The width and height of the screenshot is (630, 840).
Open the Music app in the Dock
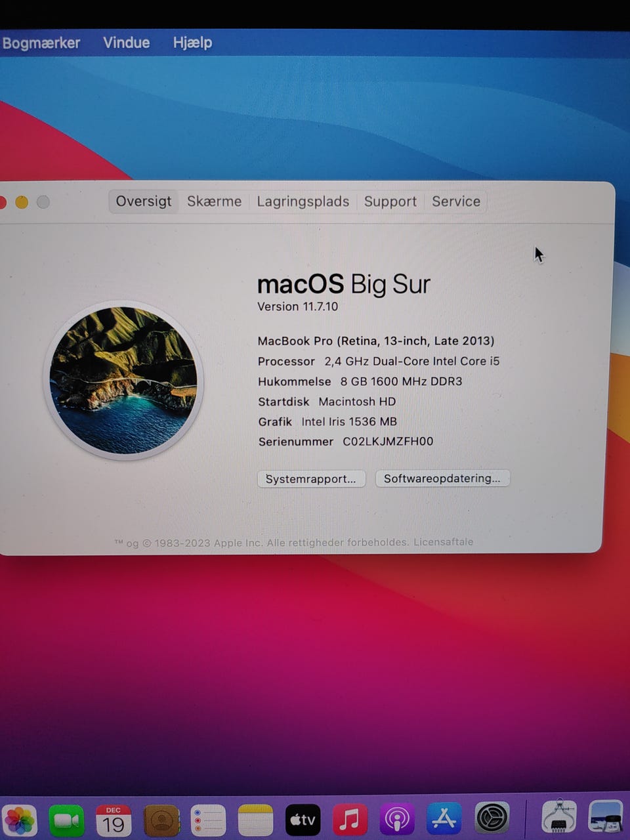tap(350, 820)
